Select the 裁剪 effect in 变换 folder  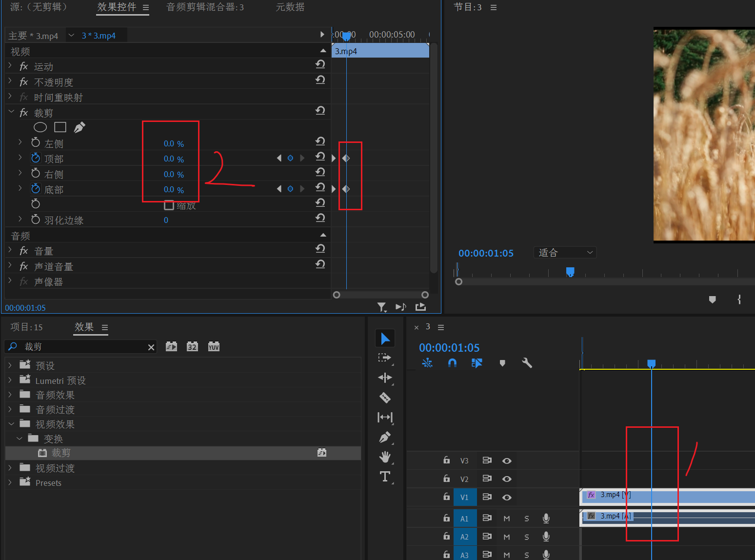pos(183,453)
